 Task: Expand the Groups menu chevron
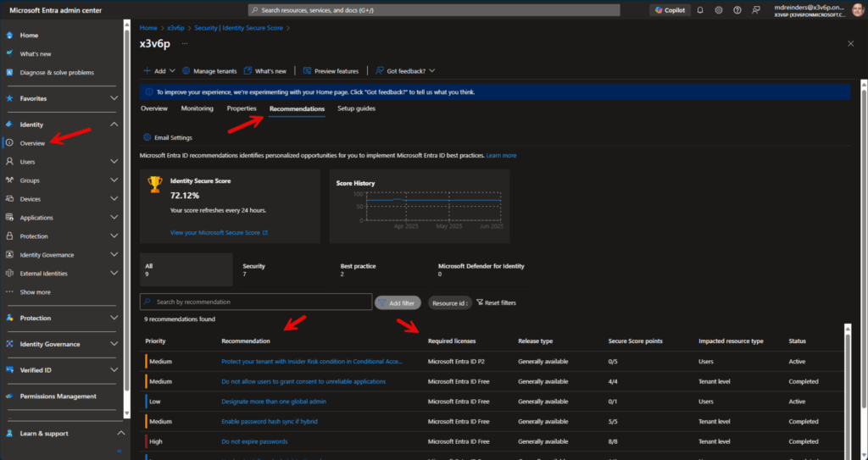(x=114, y=180)
